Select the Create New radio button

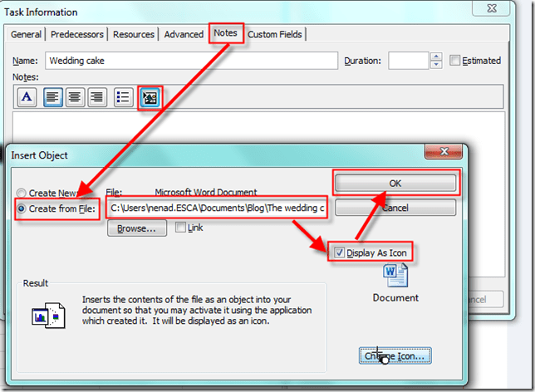(22, 193)
